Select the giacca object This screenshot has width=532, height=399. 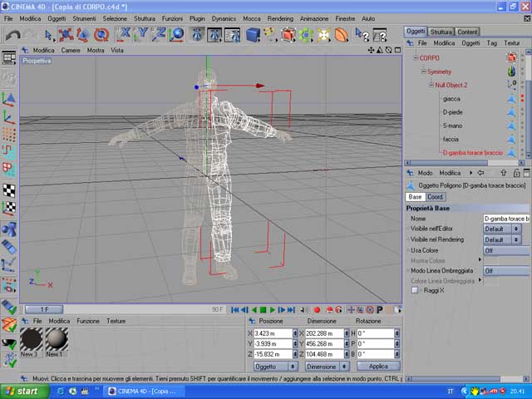(x=451, y=99)
